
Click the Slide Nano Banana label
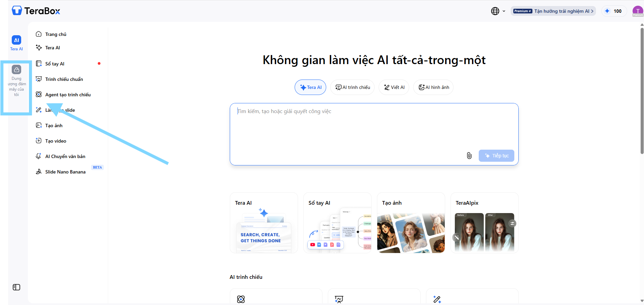point(66,172)
